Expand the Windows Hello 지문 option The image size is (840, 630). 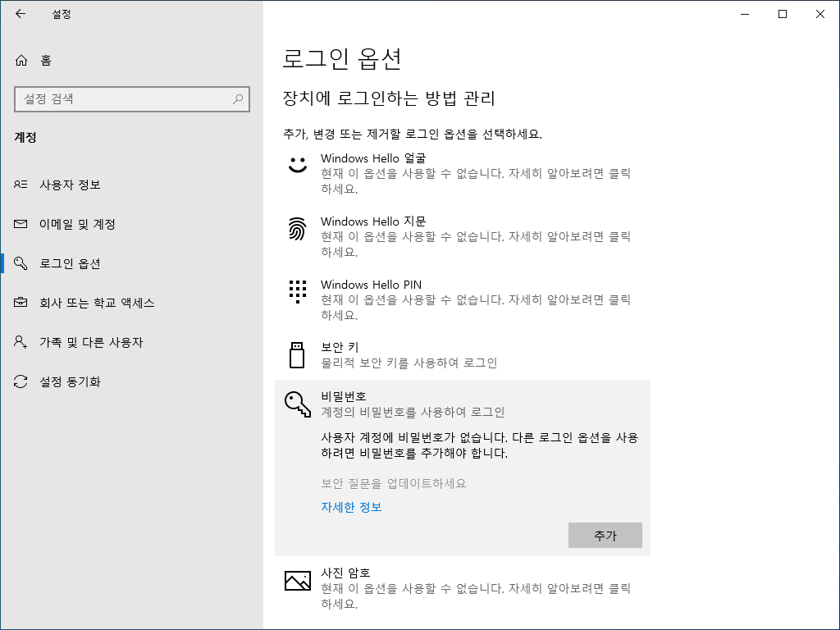463,236
